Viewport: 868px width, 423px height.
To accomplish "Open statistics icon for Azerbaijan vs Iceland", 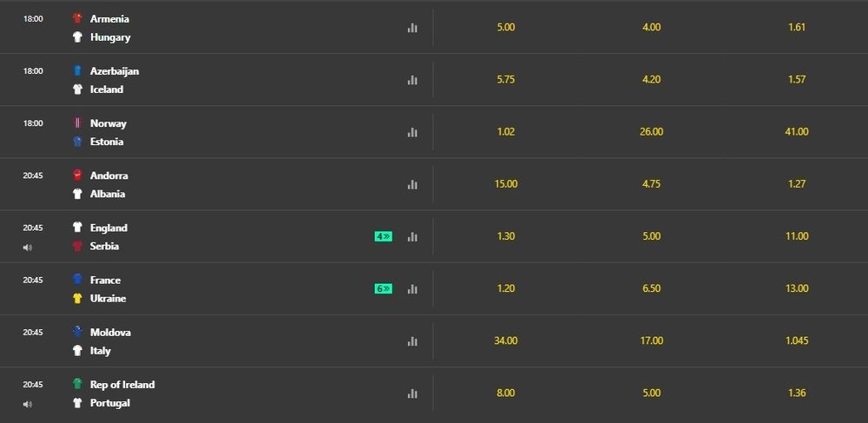I will (x=412, y=80).
